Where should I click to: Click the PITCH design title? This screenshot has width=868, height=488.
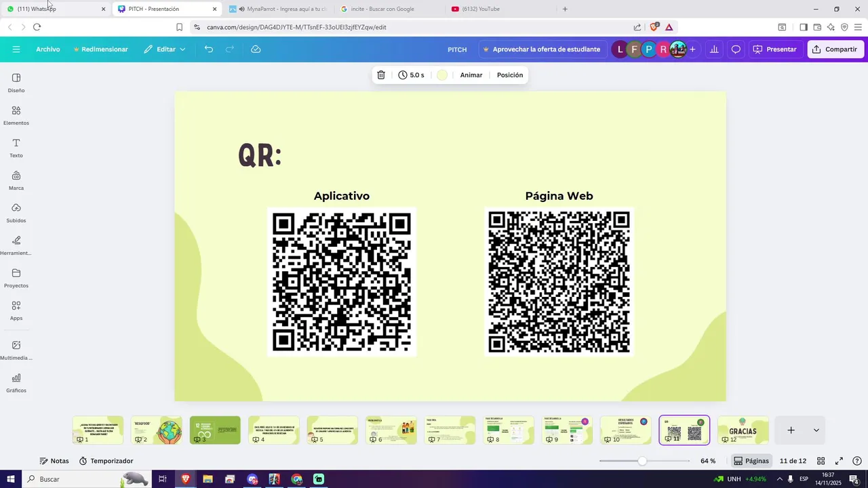[457, 49]
